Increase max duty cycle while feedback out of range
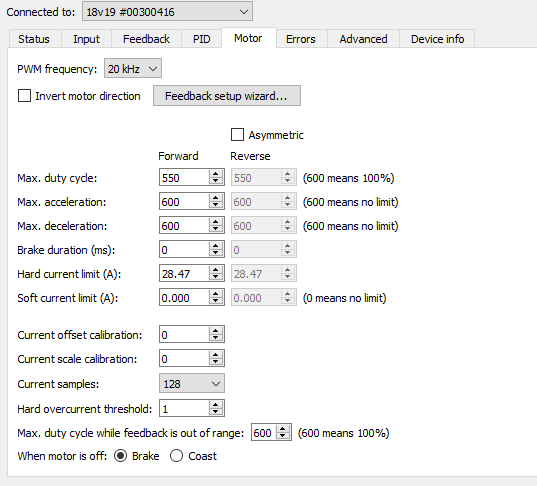 (283, 428)
